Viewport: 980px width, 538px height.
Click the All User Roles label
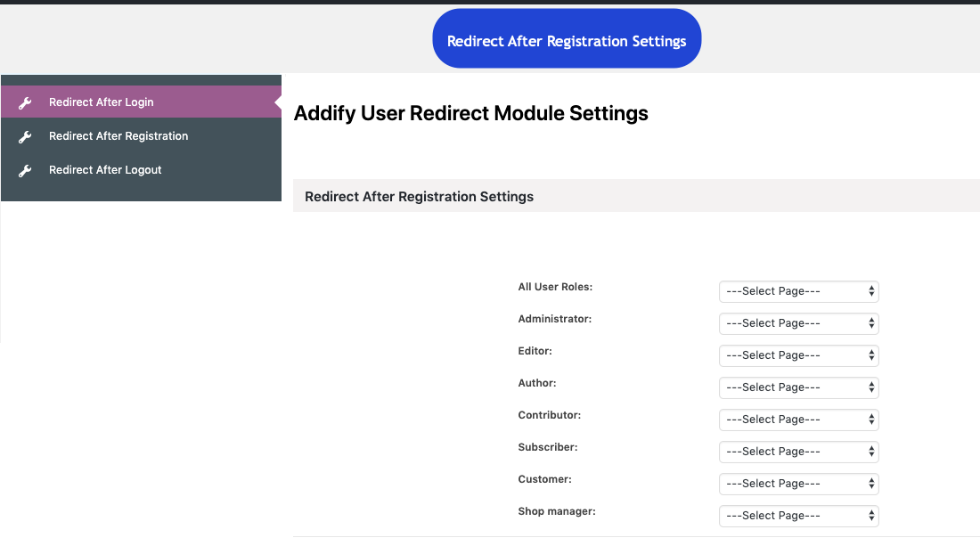click(555, 287)
